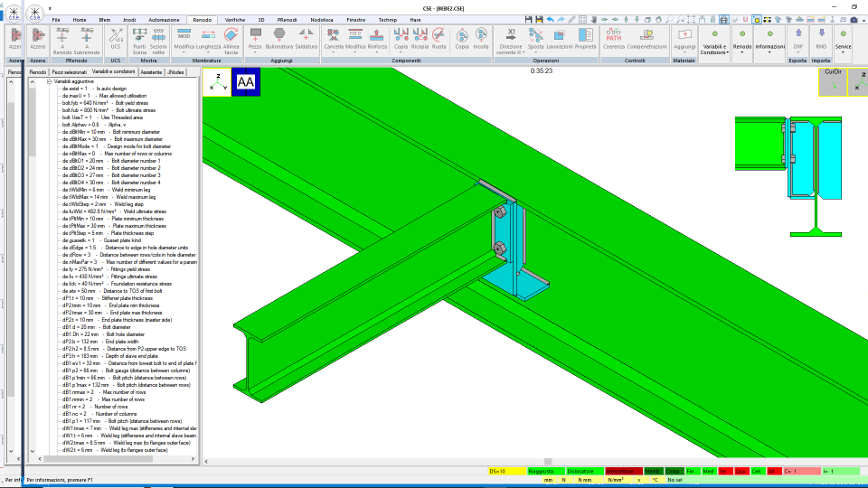Viewport: 868px width, 488px height.
Task: Toggle the Fin snap indicator
Action: (x=692, y=472)
